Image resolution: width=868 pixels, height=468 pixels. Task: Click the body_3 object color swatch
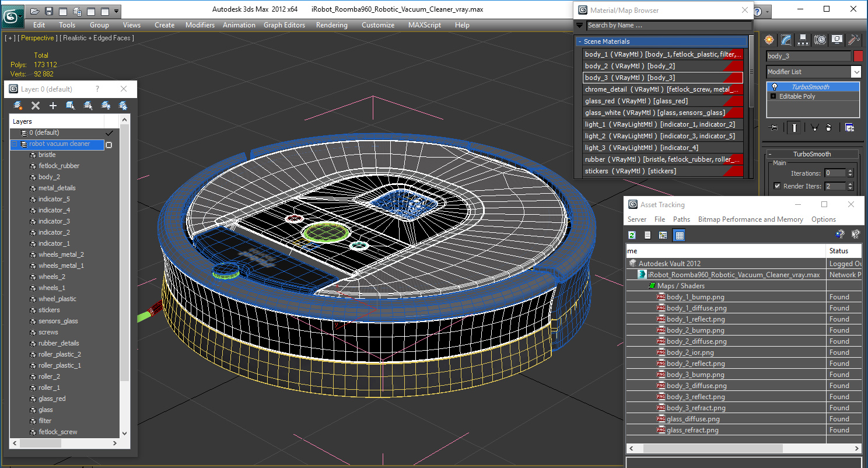857,56
